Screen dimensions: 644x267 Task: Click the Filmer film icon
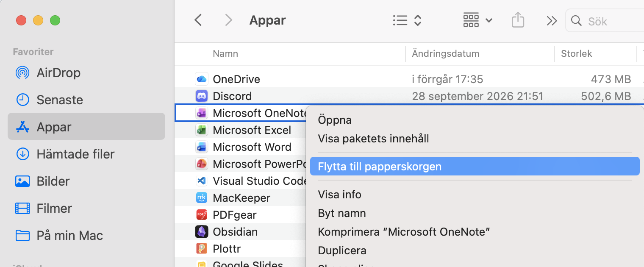click(22, 209)
